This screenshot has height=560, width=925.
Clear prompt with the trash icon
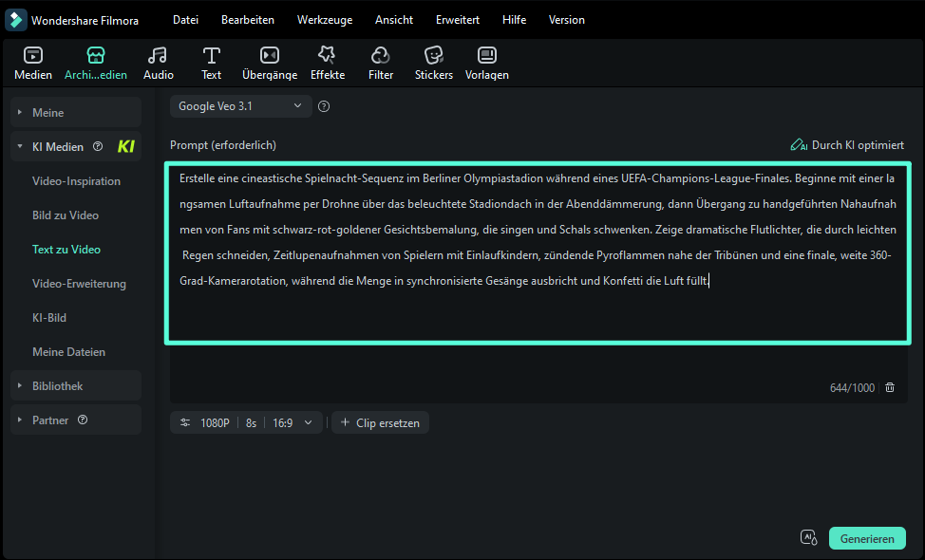(x=890, y=388)
